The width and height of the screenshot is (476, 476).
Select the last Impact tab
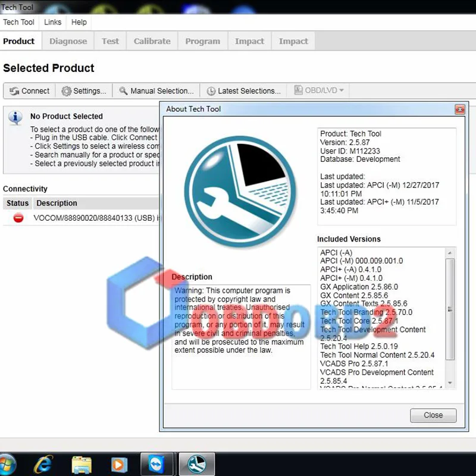(x=293, y=41)
